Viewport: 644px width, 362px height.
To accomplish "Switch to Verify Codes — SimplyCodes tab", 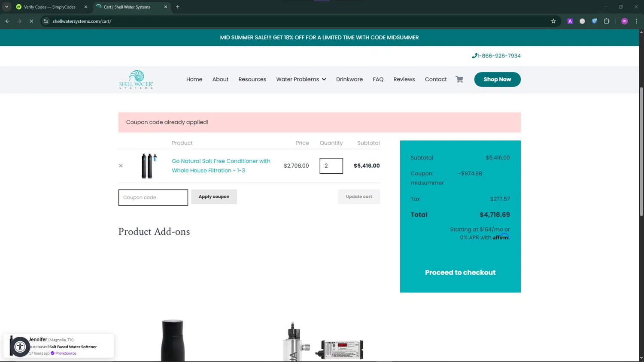I will click(x=49, y=7).
